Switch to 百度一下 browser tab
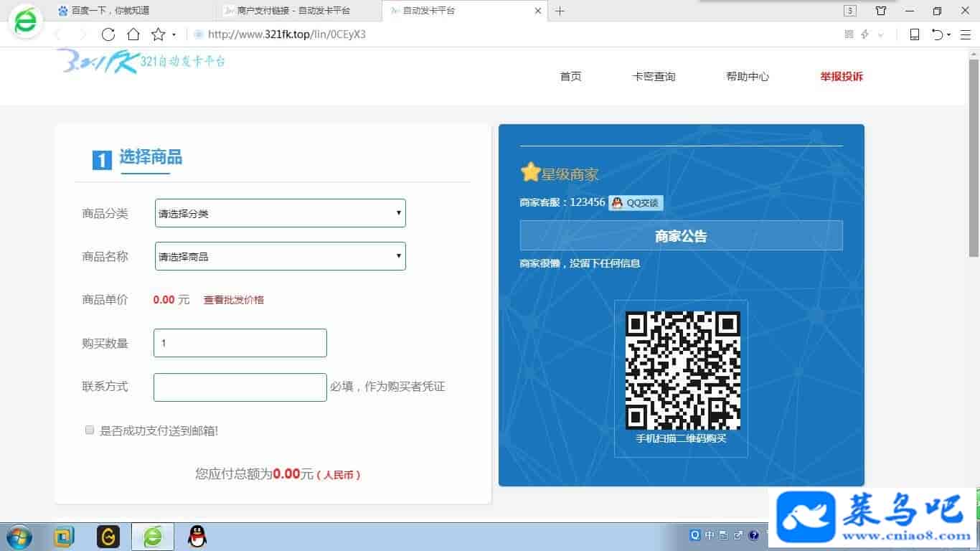This screenshot has height=551, width=980. 115,11
